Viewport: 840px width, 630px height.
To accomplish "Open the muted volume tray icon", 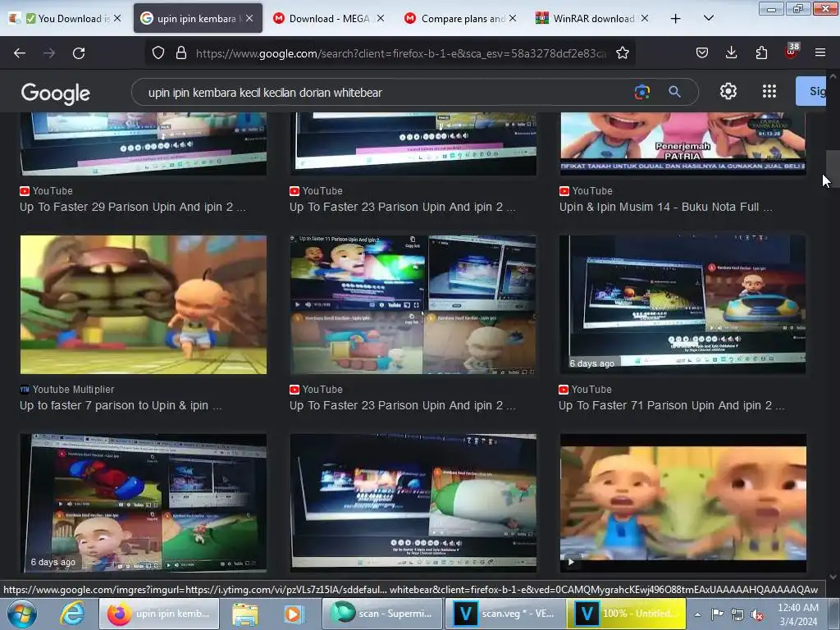I will coord(757,614).
